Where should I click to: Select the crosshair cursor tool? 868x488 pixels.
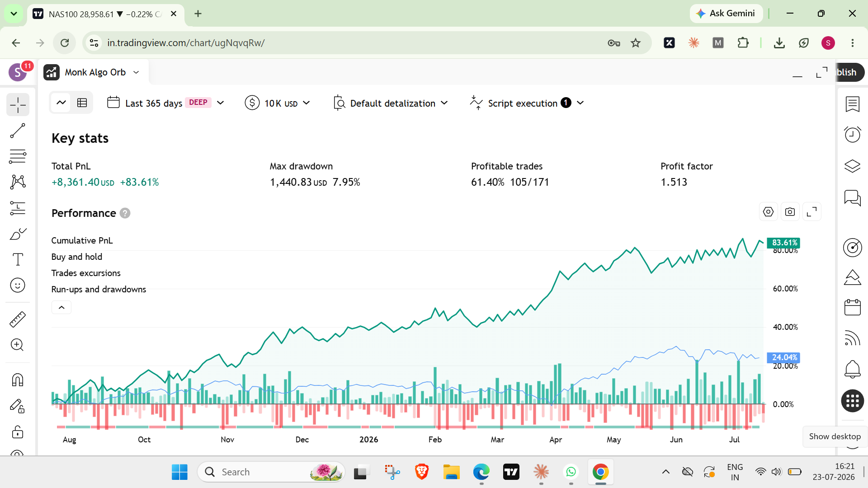click(18, 105)
